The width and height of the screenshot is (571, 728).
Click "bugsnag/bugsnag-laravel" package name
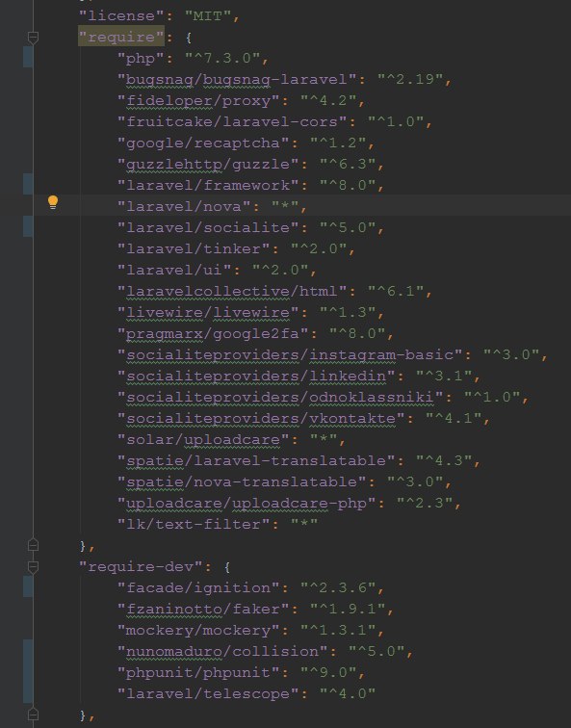[237, 79]
